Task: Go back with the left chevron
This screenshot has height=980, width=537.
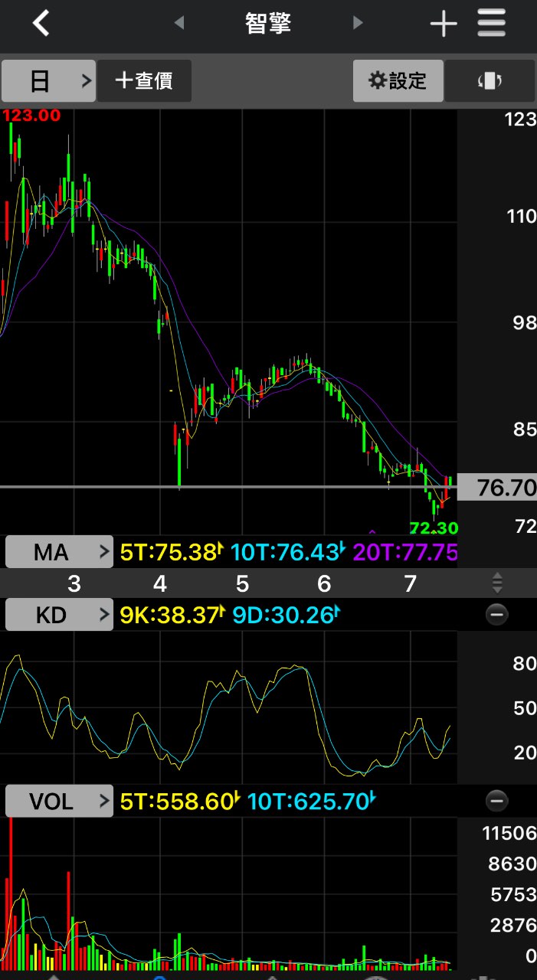Action: tap(41, 23)
